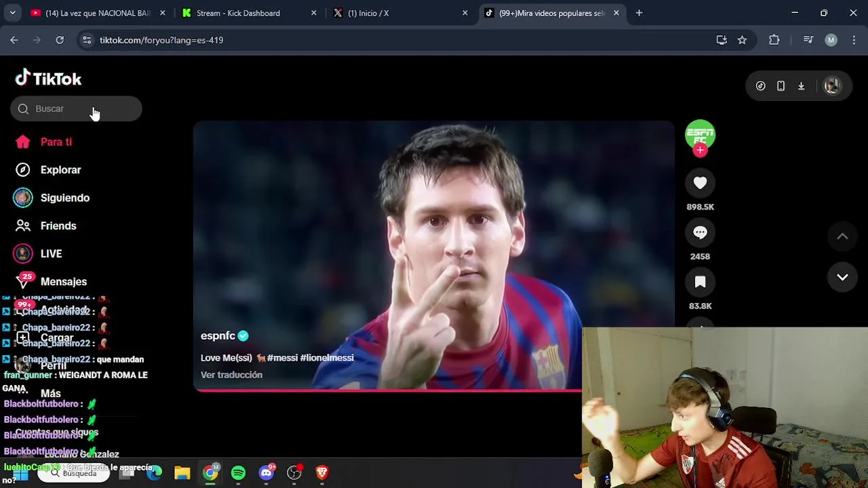
Task: Click the tiktok.com address bar URL
Action: tap(161, 40)
